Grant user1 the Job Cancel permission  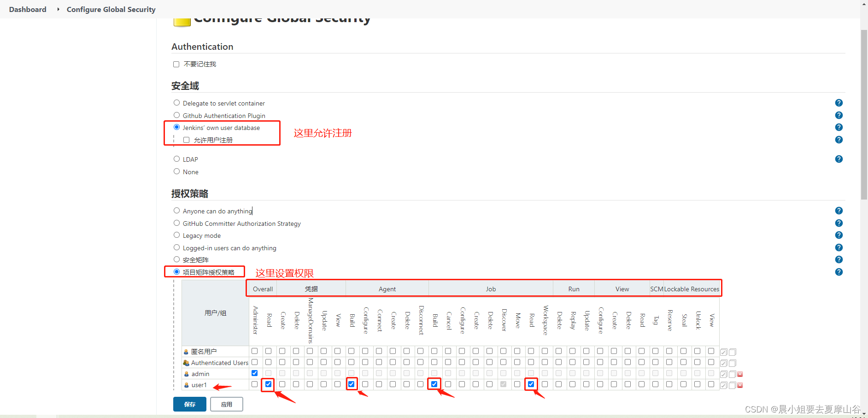(448, 384)
